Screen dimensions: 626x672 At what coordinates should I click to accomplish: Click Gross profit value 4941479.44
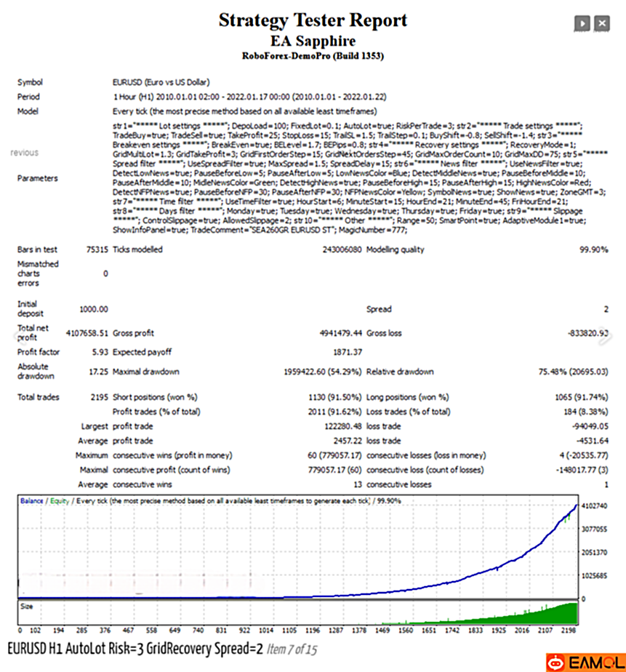click(341, 333)
